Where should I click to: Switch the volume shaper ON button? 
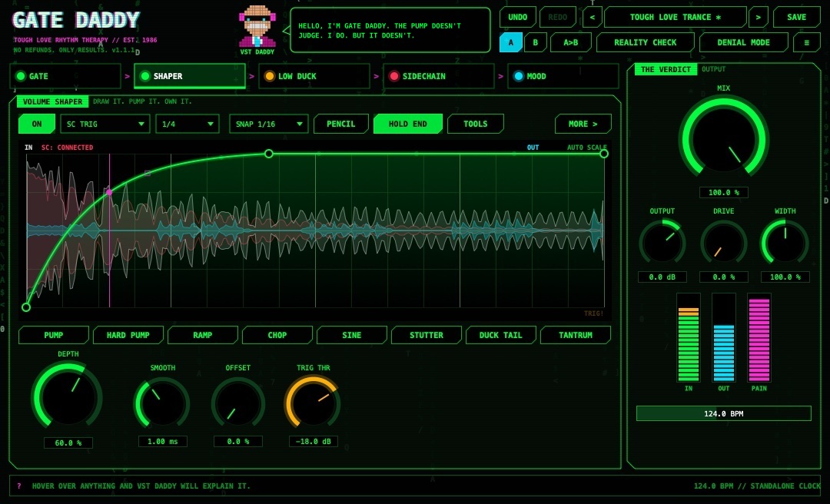(37, 124)
